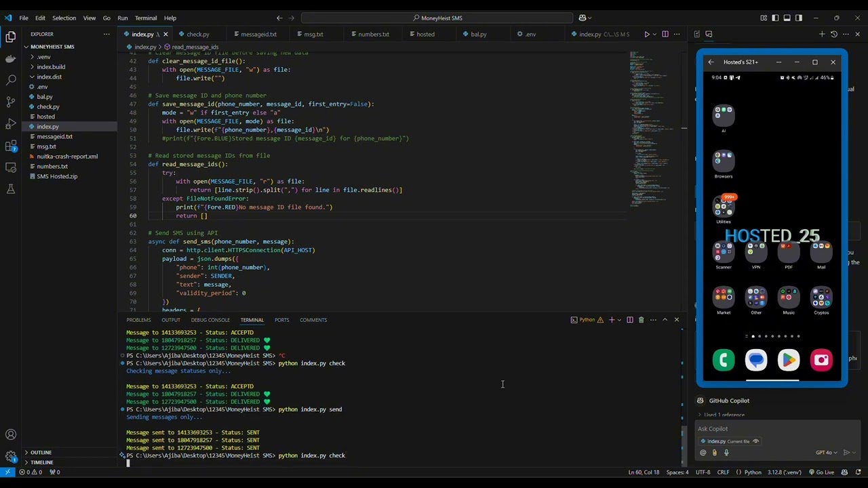This screenshot has height=488, width=868.
Task: Open the Terminal menu
Action: (145, 18)
